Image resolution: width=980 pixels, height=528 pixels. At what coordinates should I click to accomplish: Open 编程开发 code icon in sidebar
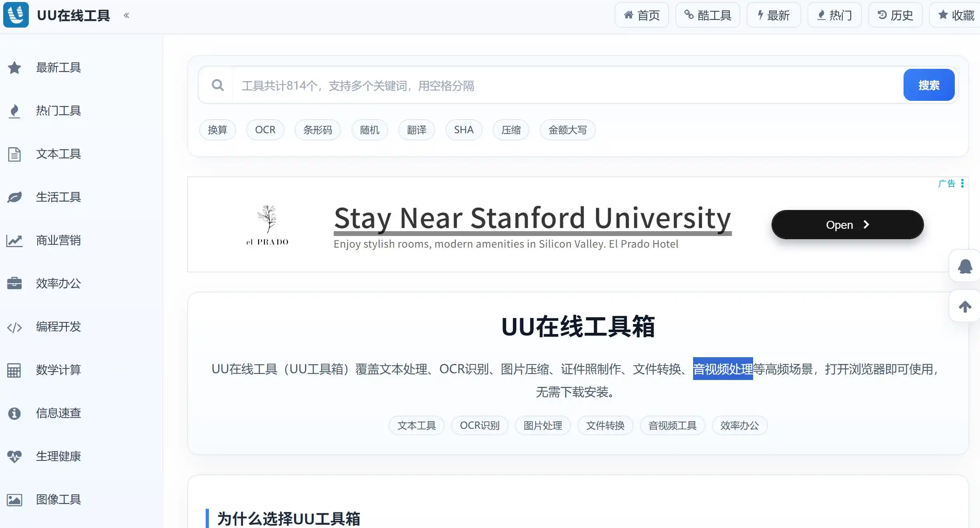[14, 327]
